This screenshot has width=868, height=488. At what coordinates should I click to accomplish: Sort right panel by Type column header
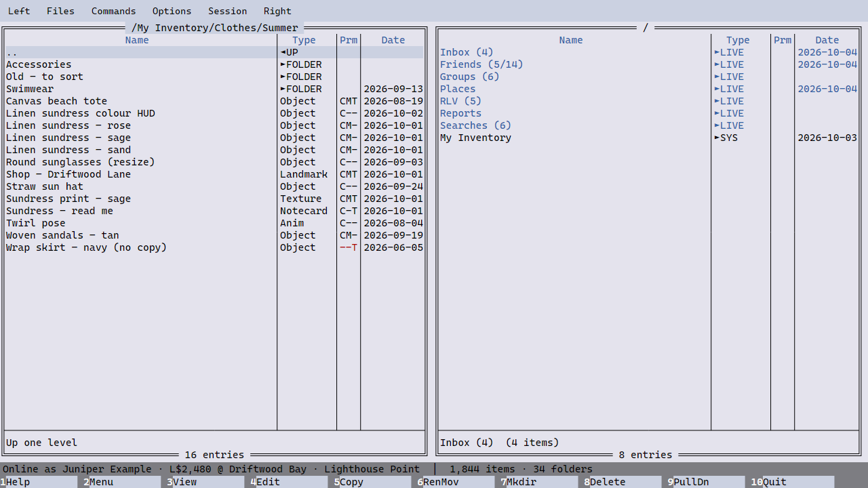tap(738, 40)
